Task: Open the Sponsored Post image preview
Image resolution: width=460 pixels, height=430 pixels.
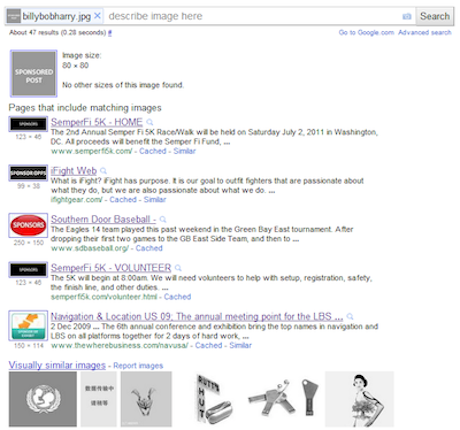Action: [34, 74]
